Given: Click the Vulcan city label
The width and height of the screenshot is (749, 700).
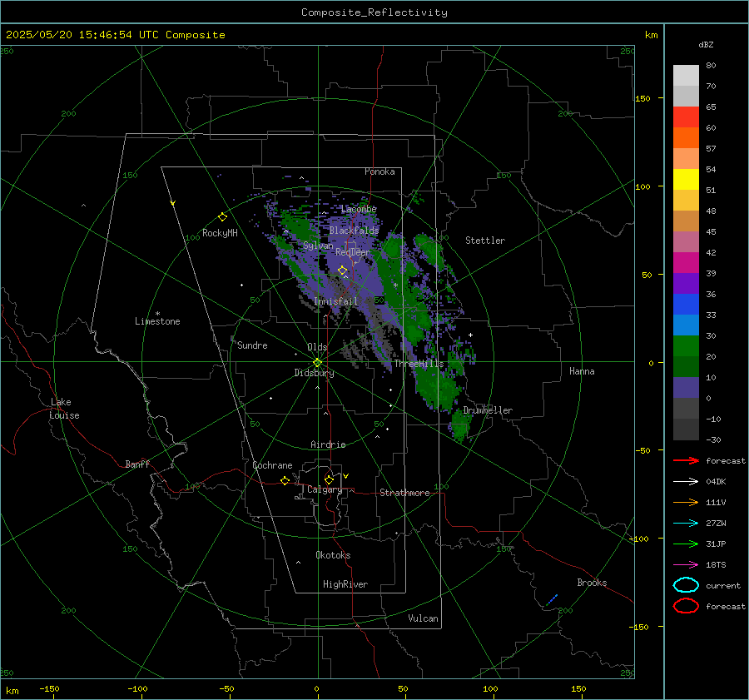Looking at the screenshot, I should (x=423, y=618).
